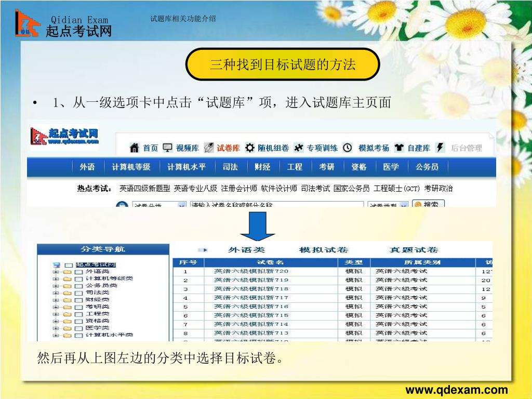Open hot exam link 英语四级新题型
This screenshot has height=399, width=532.
[x=144, y=188]
